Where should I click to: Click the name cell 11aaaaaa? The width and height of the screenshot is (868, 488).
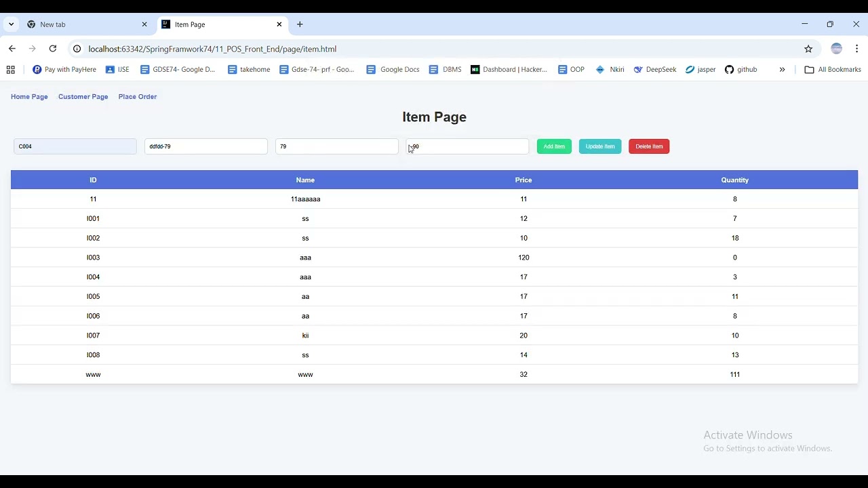coord(305,199)
